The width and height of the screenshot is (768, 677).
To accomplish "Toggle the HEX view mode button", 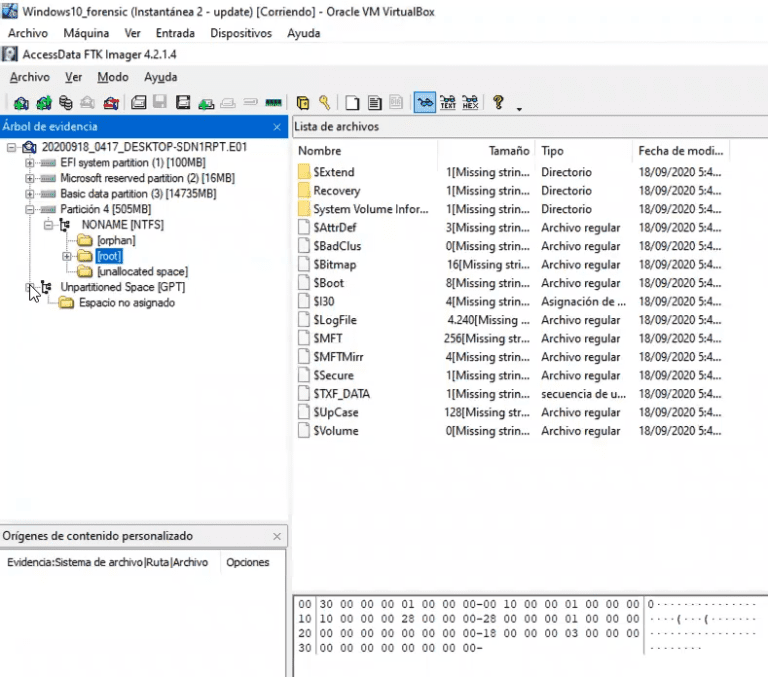I will coord(470,103).
